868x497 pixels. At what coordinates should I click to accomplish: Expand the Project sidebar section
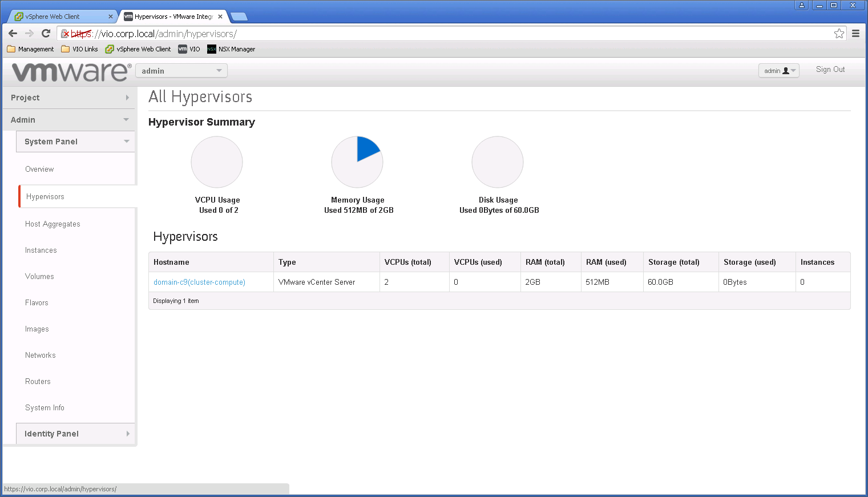[69, 98]
